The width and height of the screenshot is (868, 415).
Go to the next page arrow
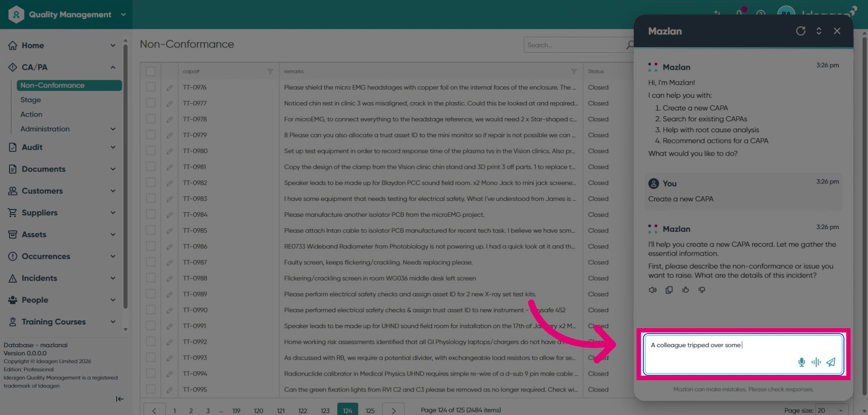point(393,410)
